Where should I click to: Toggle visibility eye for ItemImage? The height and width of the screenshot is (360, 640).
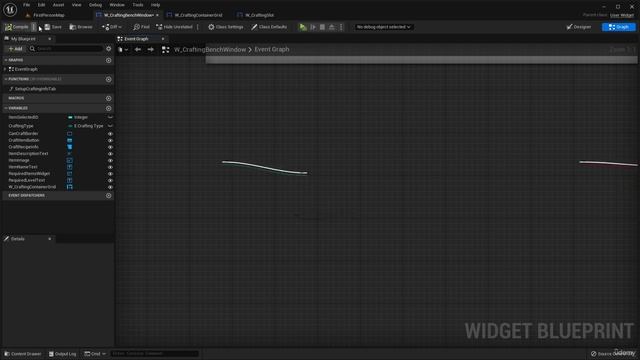pyautogui.click(x=110, y=160)
